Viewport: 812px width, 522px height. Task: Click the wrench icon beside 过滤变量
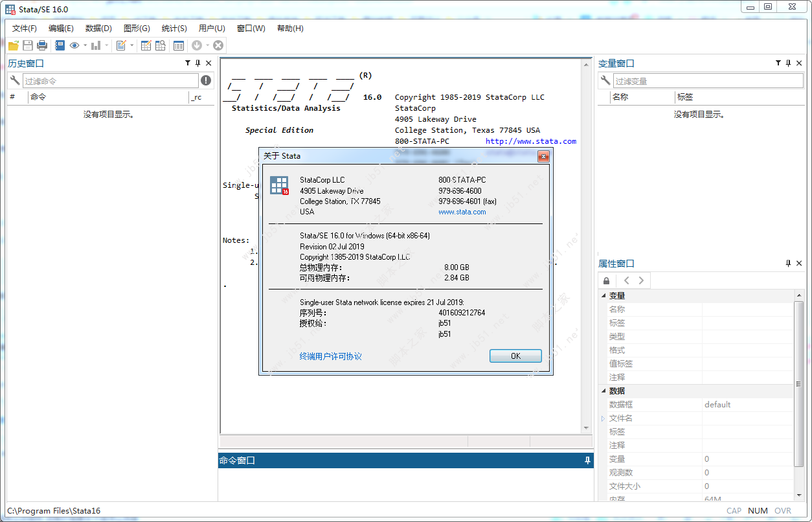605,80
